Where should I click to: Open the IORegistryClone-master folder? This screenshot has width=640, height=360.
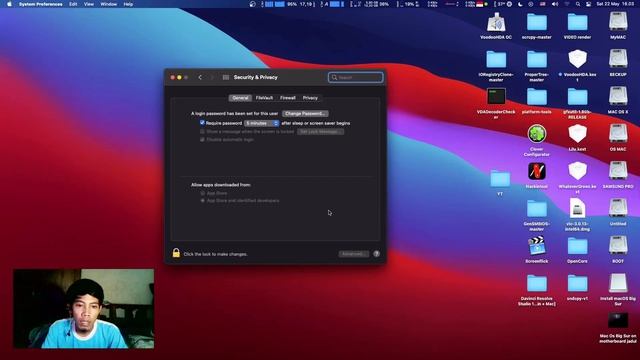click(496, 60)
